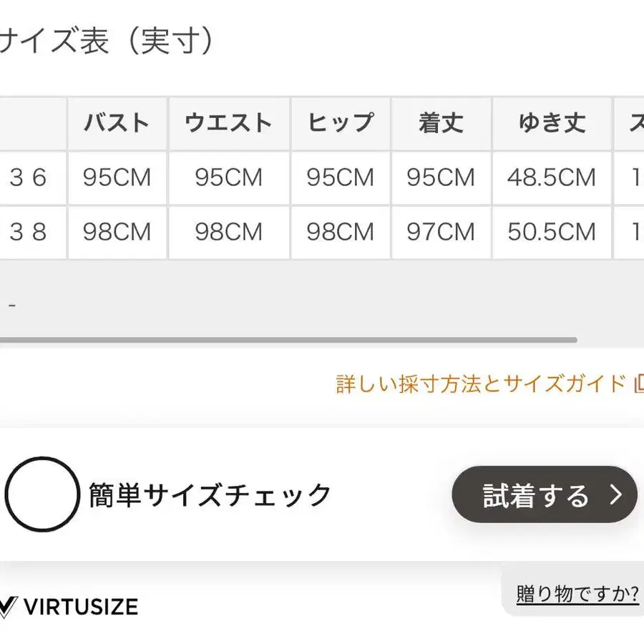
Task: Click the chevron arrow on 試着する button
Action: pyautogui.click(x=615, y=494)
